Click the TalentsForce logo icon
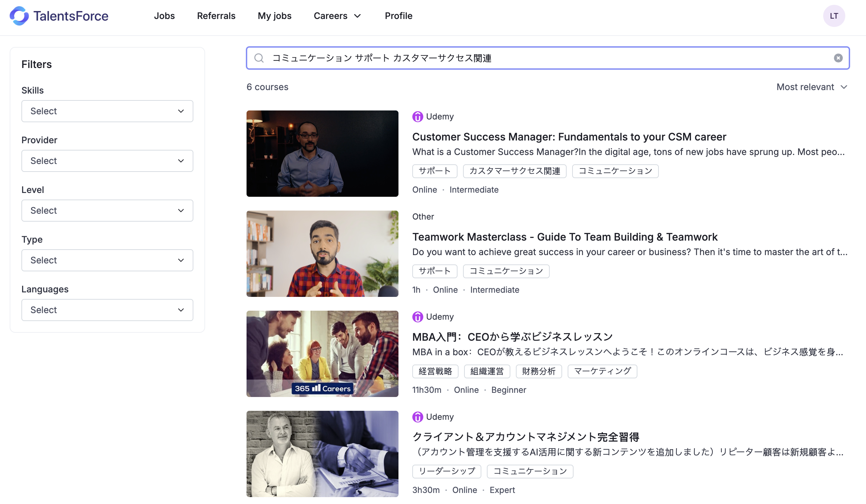The image size is (866, 504). [x=19, y=16]
